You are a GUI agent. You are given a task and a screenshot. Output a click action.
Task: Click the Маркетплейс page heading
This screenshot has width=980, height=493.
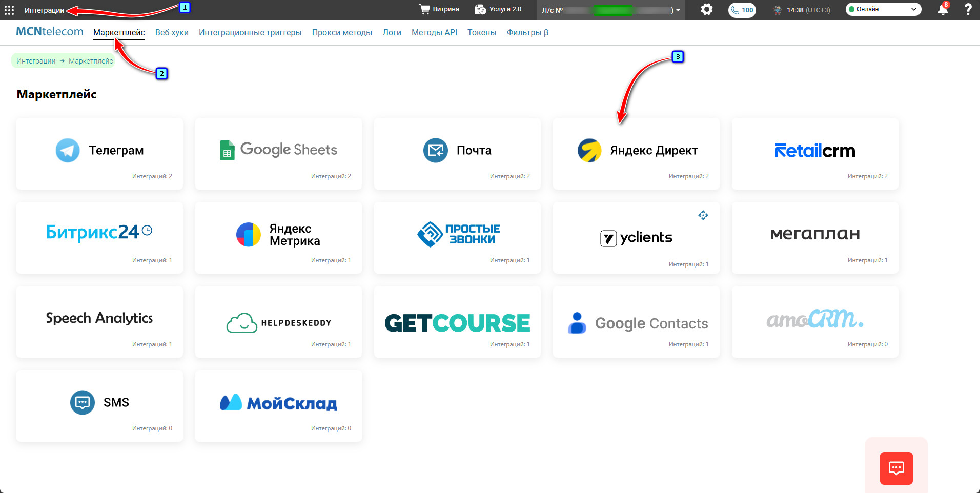(x=57, y=94)
